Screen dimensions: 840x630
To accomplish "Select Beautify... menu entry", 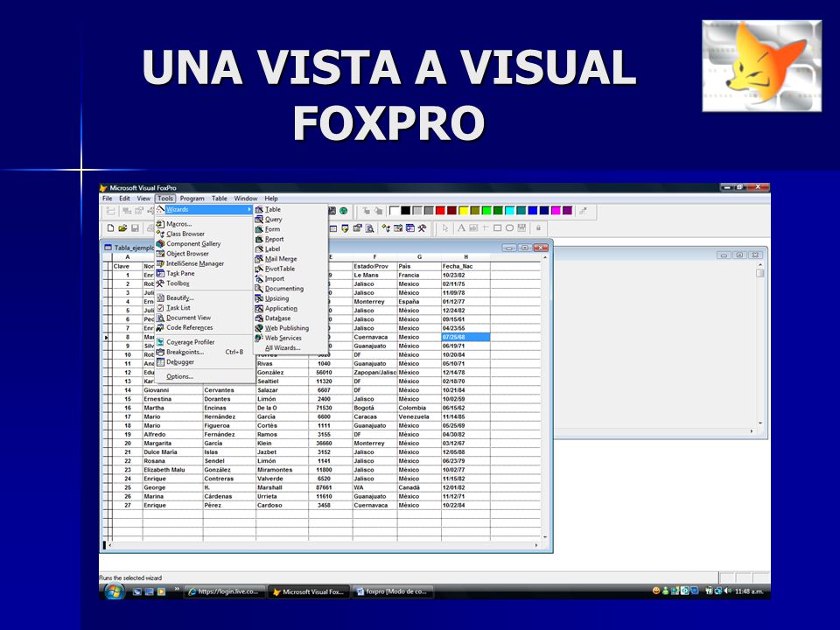I will [x=205, y=297].
